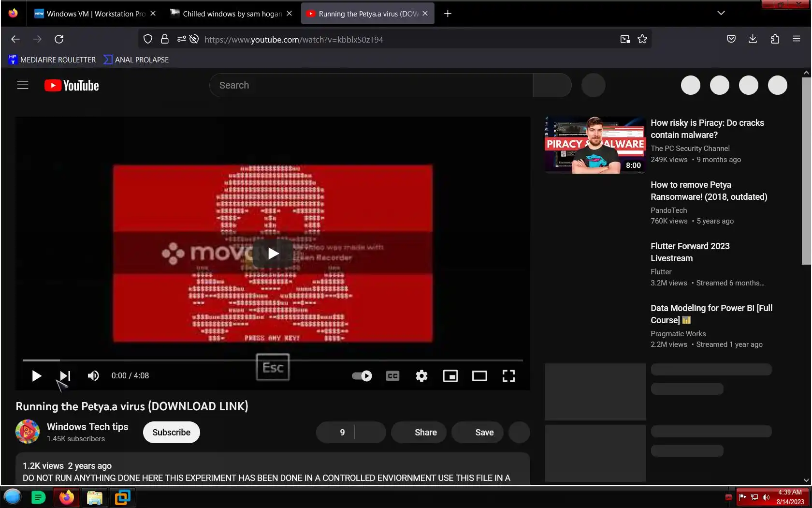Click the page vertical scrollbar
The image size is (812, 508).
(806, 170)
